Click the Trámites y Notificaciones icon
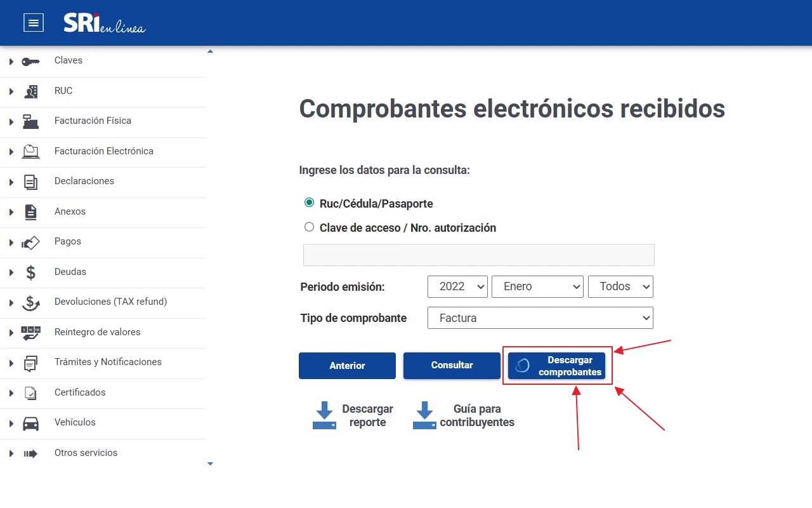 pos(30,363)
